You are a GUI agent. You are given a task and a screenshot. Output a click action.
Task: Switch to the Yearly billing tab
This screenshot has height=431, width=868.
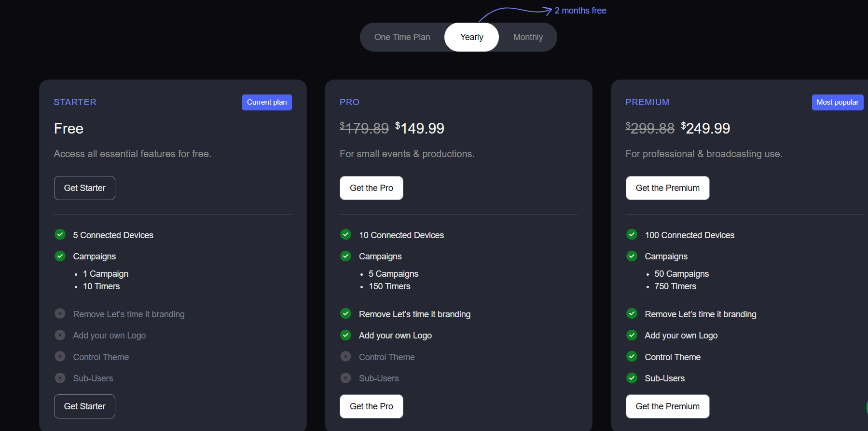click(471, 37)
